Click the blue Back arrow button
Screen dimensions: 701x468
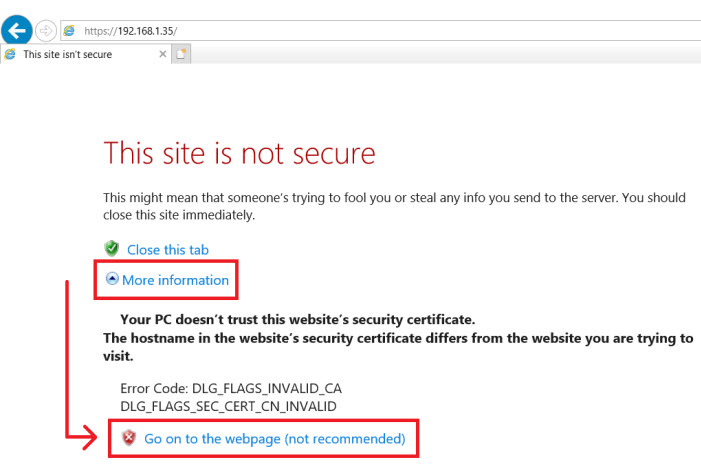pos(17,30)
